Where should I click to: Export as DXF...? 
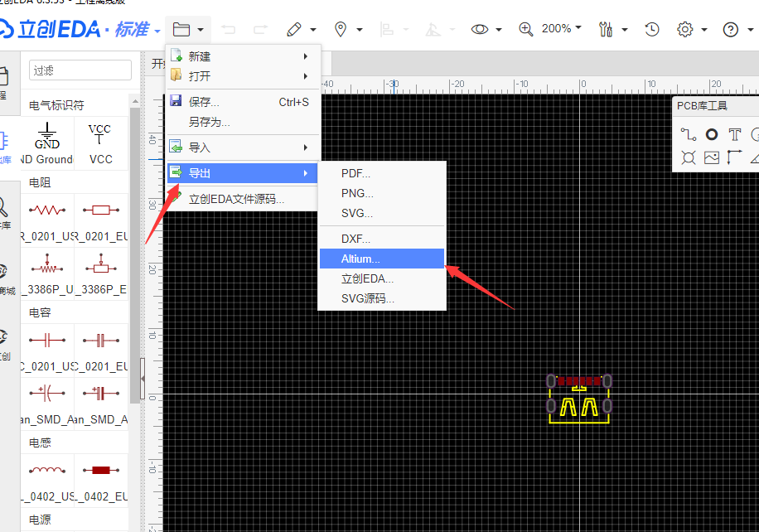click(x=382, y=239)
